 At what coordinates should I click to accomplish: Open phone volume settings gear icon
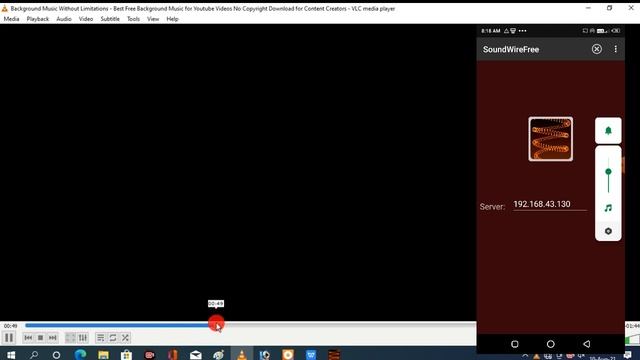point(608,231)
